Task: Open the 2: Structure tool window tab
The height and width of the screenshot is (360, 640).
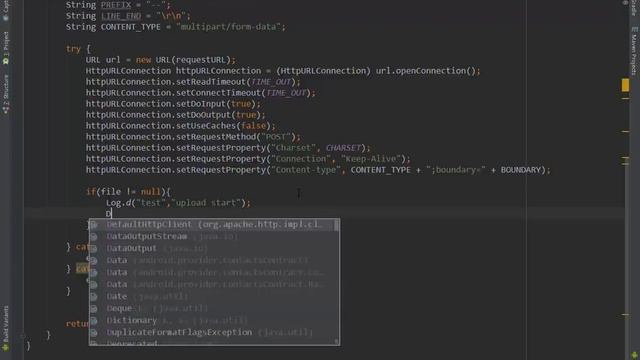Action: pyautogui.click(x=6, y=94)
